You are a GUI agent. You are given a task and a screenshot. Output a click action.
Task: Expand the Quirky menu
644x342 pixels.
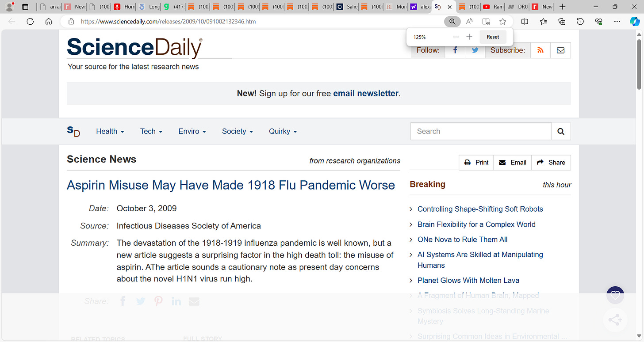tap(283, 131)
